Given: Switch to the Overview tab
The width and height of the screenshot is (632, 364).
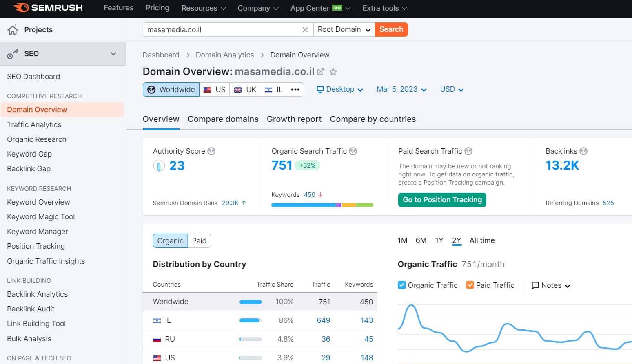Looking at the screenshot, I should 161,119.
